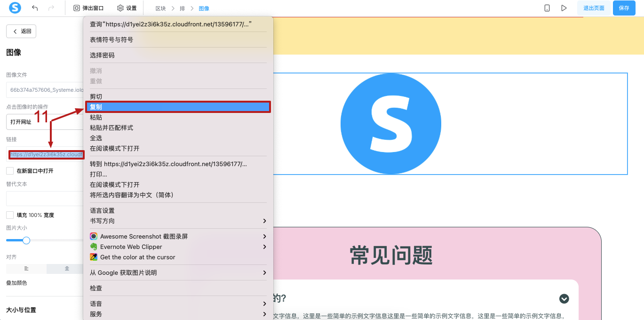This screenshot has width=644, height=320.
Task: Redo with the forward arrow icon
Action: click(x=51, y=8)
